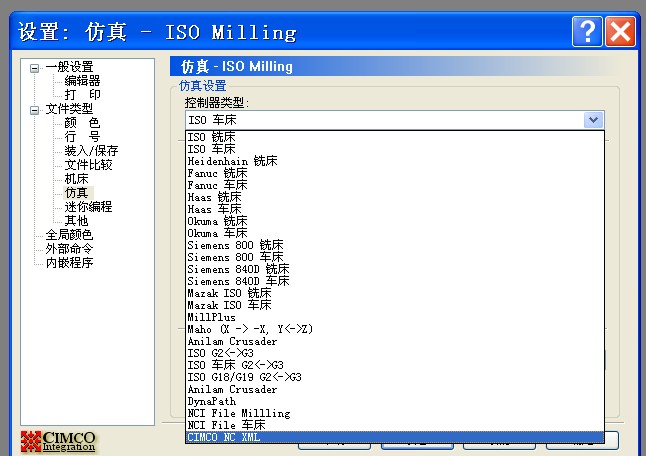Choose Okuma 铣床 controller
The height and width of the screenshot is (456, 646).
point(395,221)
